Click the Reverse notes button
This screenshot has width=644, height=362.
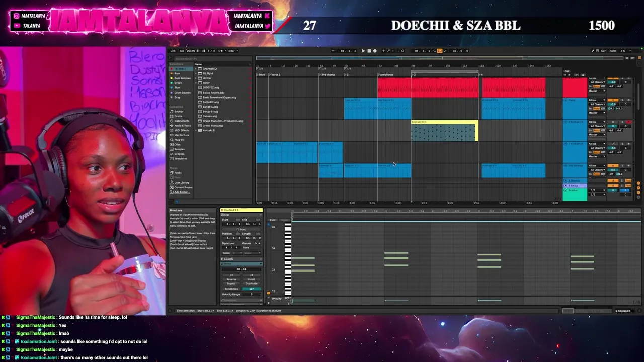pyautogui.click(x=231, y=279)
